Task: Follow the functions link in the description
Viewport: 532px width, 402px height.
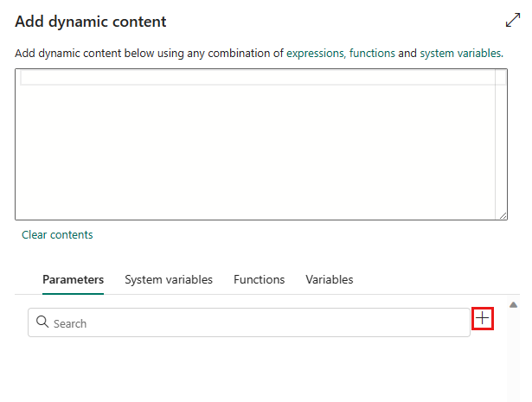Action: [372, 53]
